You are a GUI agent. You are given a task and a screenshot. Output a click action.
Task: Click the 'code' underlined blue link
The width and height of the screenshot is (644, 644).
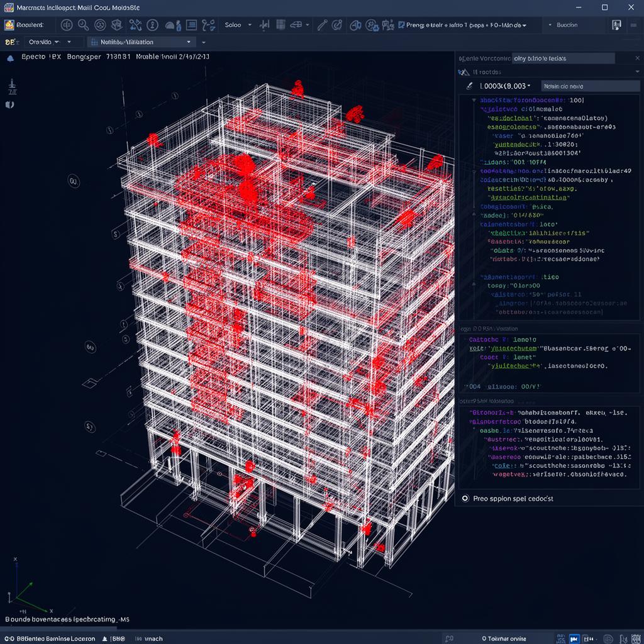(502, 465)
